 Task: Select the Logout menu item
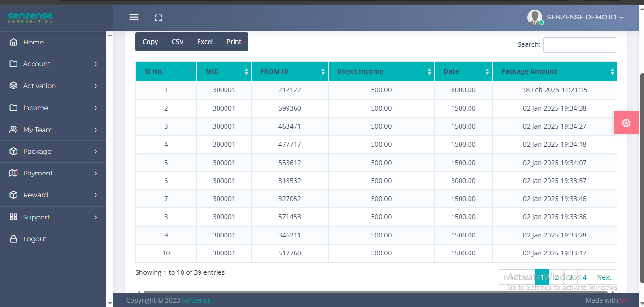tap(53, 239)
